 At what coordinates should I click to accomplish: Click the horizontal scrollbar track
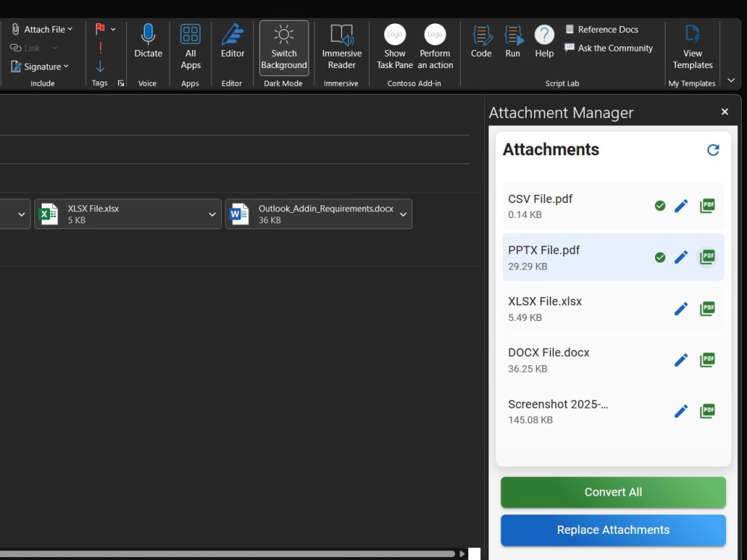pyautogui.click(x=226, y=554)
